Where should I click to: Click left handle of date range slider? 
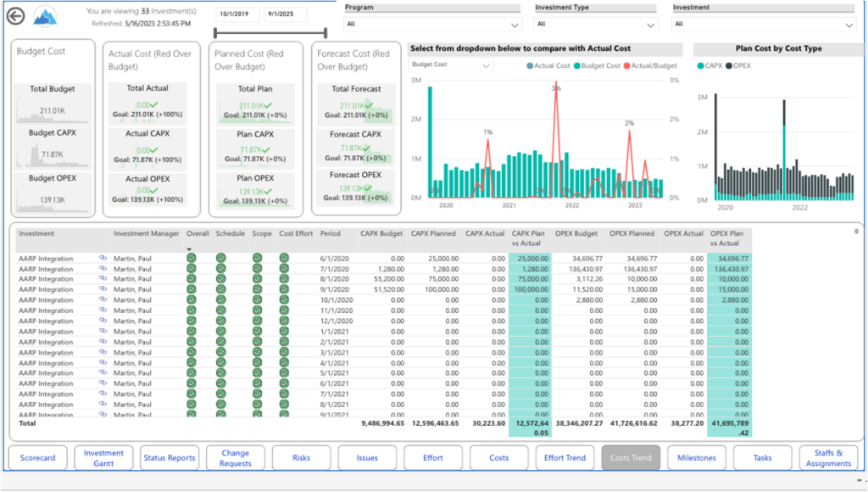tap(215, 34)
